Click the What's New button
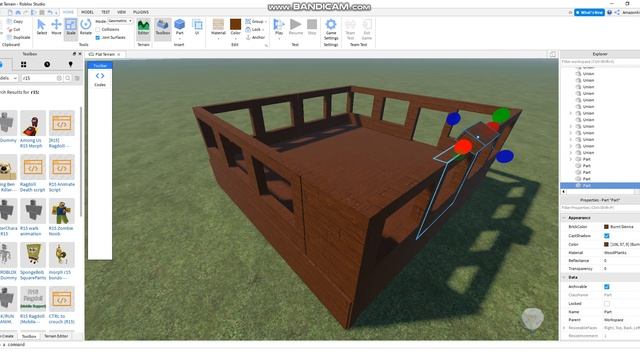This screenshot has width=640, height=360. click(589, 13)
